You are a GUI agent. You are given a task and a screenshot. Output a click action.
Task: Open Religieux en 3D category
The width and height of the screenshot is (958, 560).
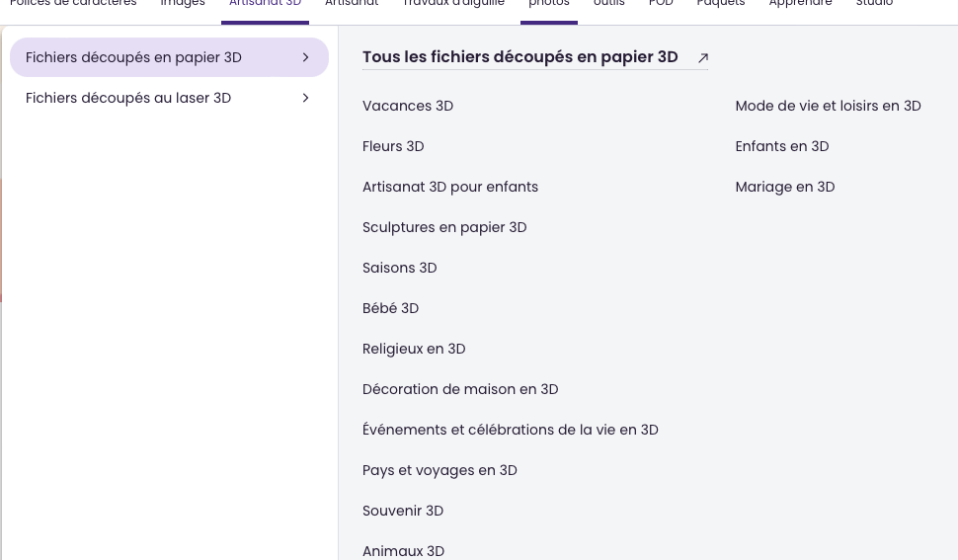pyautogui.click(x=414, y=349)
